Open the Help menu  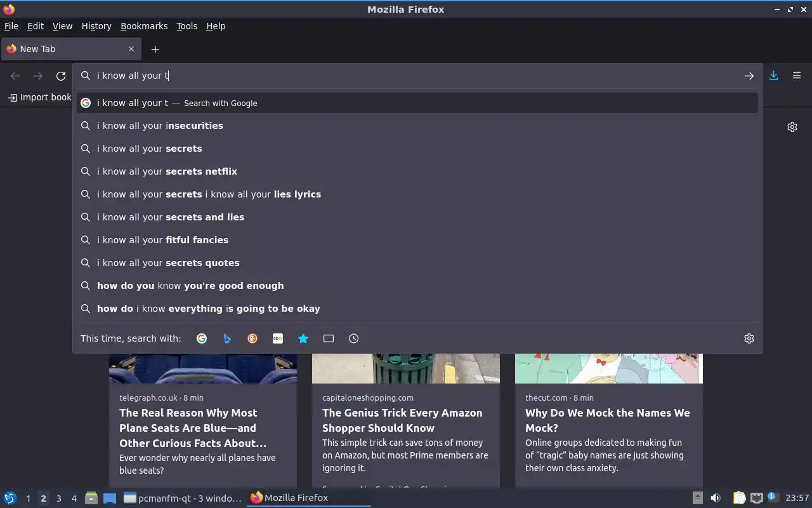click(x=216, y=26)
